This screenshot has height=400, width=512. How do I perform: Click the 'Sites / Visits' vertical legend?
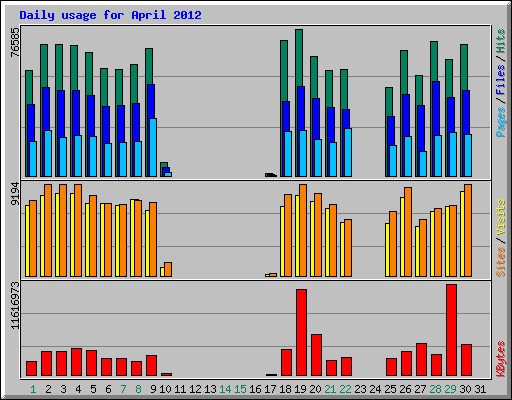click(501, 238)
